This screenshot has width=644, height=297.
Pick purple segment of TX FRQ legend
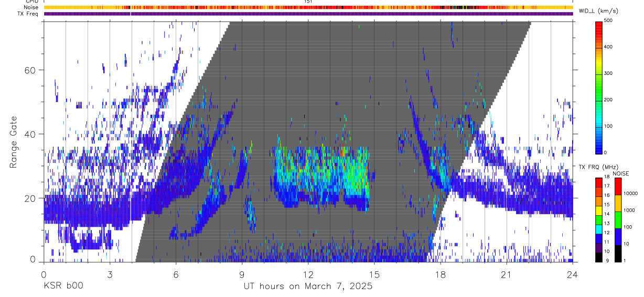coord(598,248)
